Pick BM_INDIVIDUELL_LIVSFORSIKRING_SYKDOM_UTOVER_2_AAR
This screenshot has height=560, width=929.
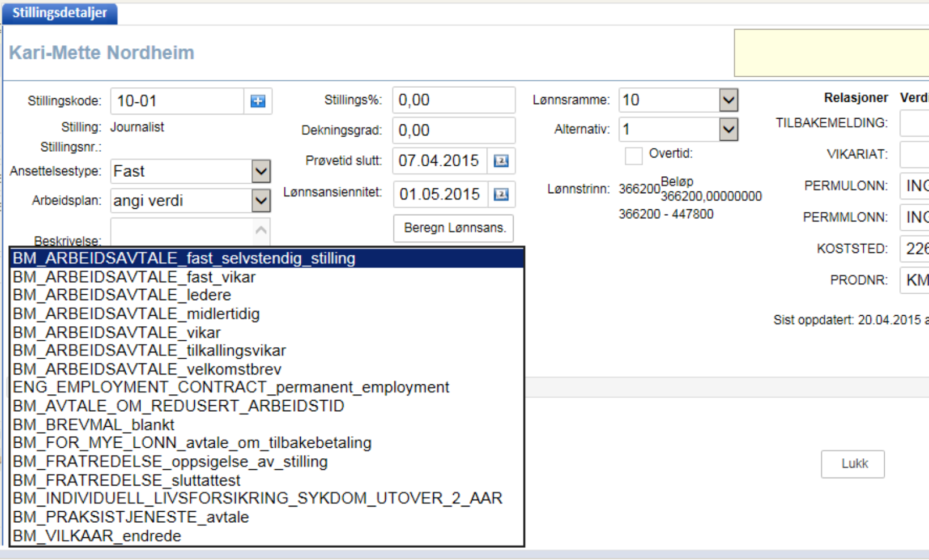pyautogui.click(x=267, y=498)
